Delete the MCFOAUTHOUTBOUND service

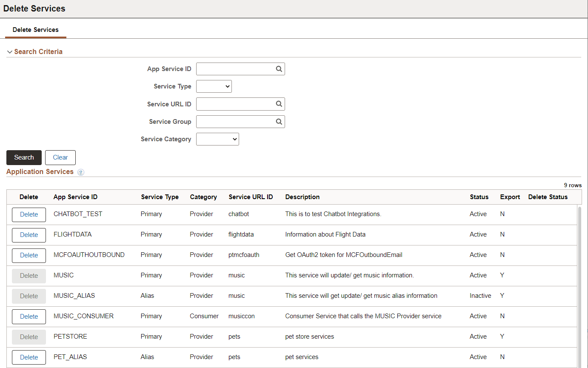pyautogui.click(x=29, y=255)
